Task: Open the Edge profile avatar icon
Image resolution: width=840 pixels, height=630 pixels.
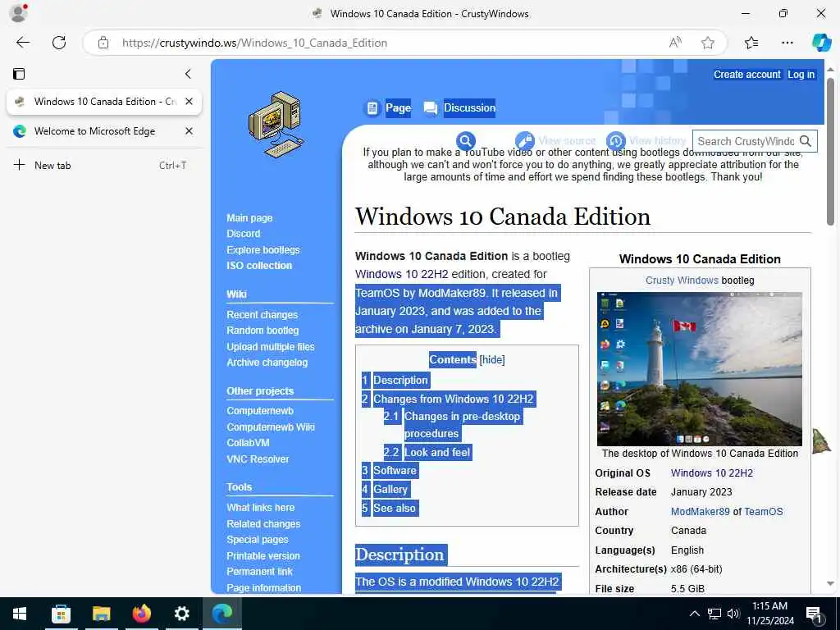Action: tap(18, 13)
